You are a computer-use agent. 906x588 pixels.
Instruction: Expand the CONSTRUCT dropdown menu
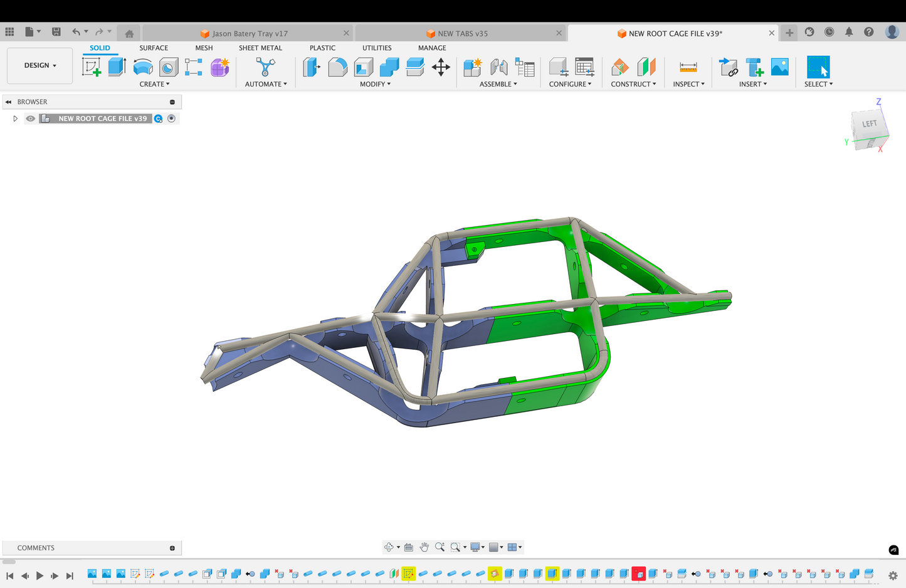[x=633, y=84]
